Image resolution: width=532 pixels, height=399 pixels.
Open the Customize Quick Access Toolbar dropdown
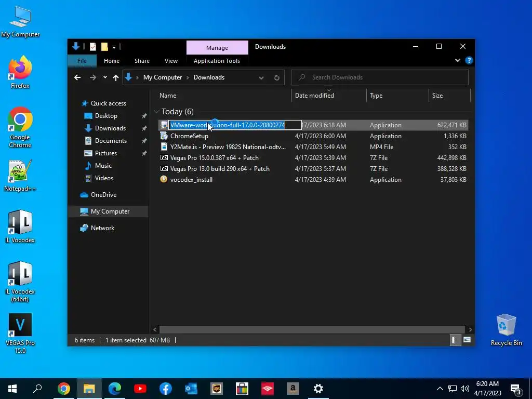pyautogui.click(x=114, y=47)
